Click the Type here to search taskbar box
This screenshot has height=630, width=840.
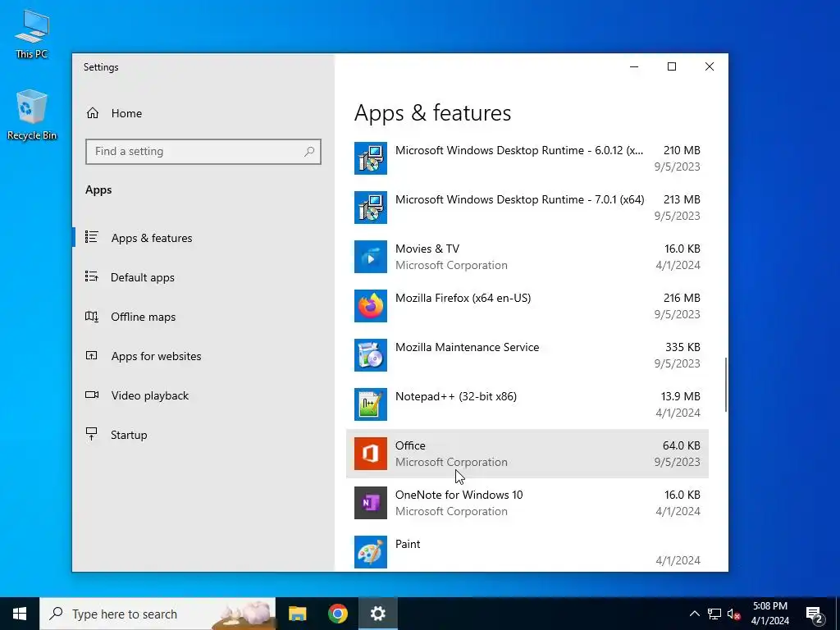tap(157, 614)
